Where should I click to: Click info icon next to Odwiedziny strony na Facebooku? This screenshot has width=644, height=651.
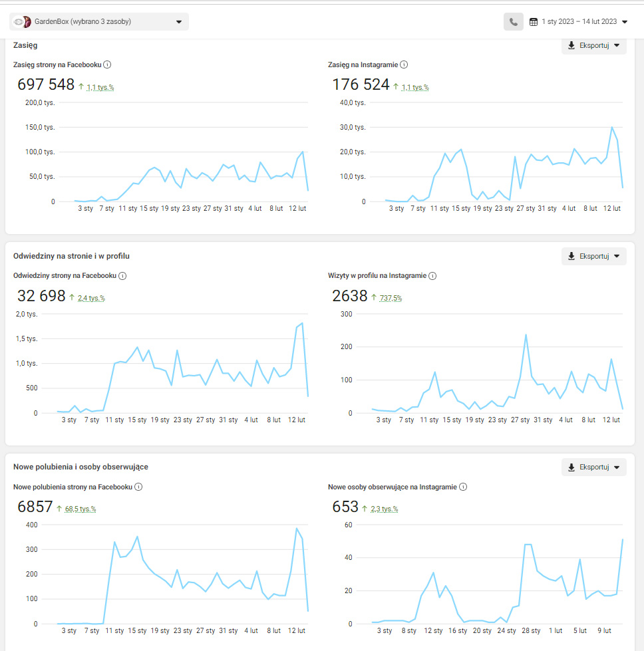(122, 276)
